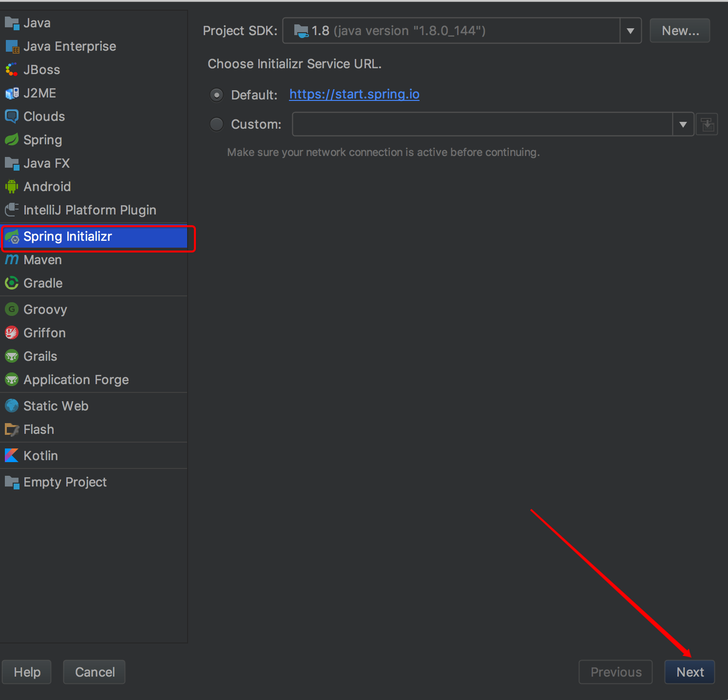Click the Flash folder icon
This screenshot has width=728, height=700.
pyautogui.click(x=12, y=429)
